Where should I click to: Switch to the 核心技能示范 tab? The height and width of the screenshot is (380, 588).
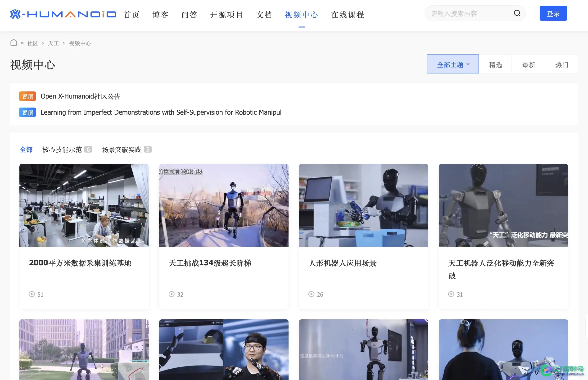point(62,149)
